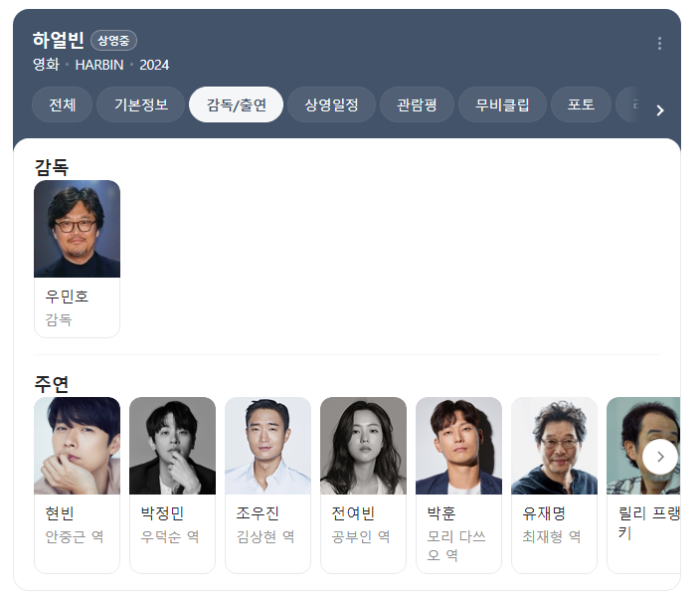Open 유재명's profile card
Screen dimensions: 700x601
coord(554,486)
